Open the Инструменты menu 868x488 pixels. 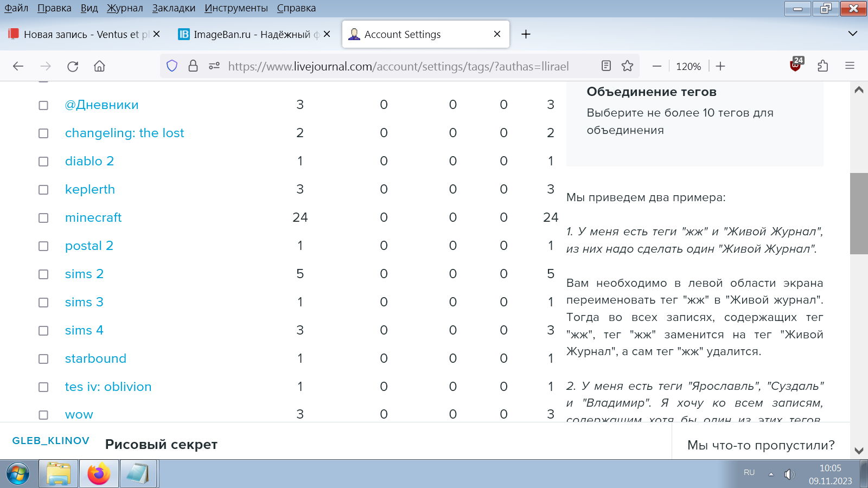tap(236, 8)
